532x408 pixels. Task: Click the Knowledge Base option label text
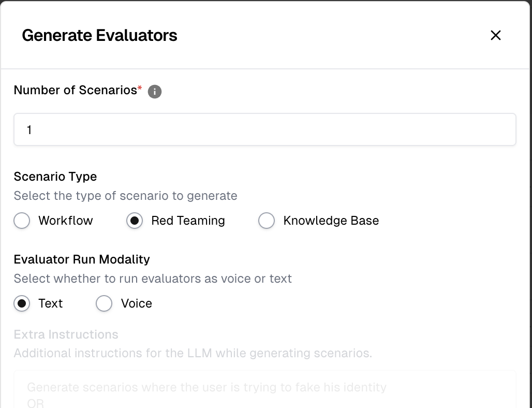tap(331, 221)
